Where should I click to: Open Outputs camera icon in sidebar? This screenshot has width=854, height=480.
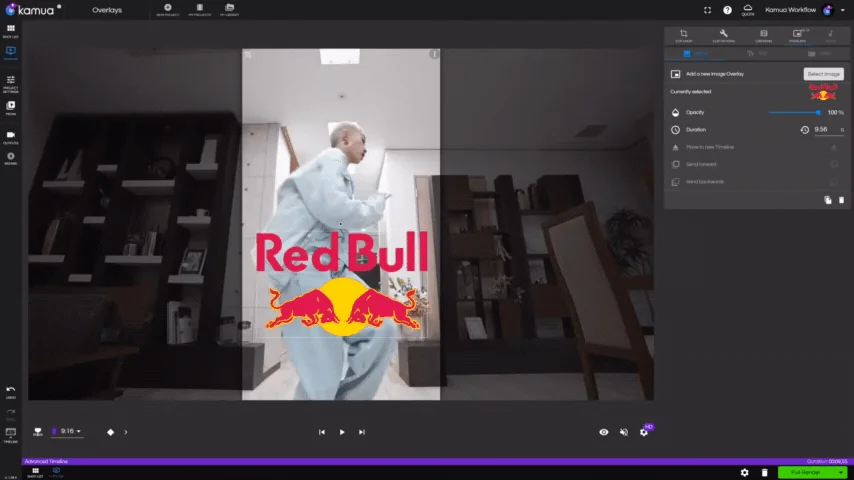pos(11,135)
